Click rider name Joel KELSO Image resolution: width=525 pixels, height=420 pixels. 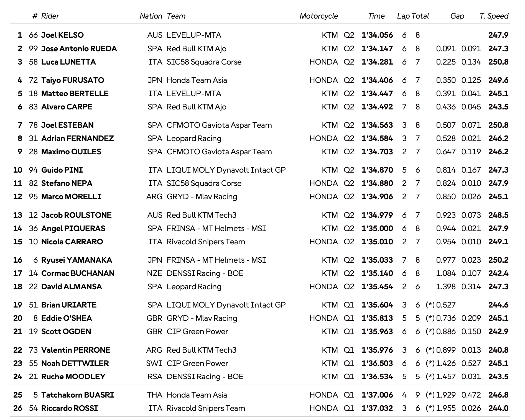(62, 35)
